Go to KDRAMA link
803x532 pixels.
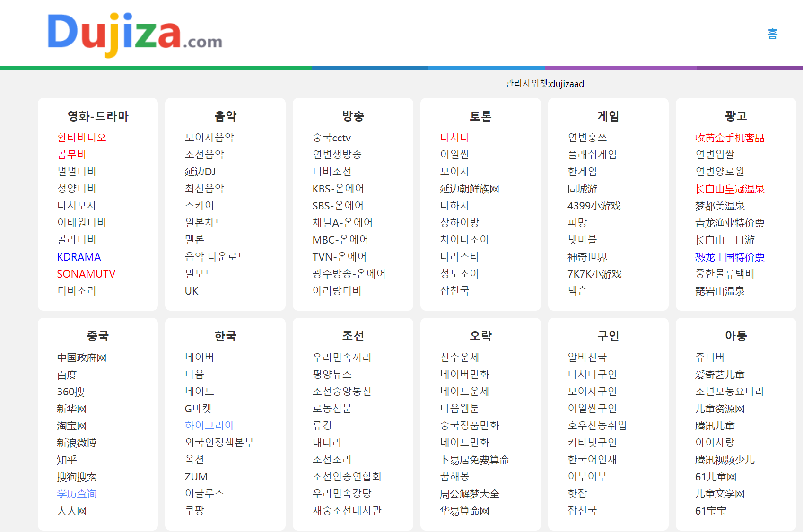(x=79, y=257)
